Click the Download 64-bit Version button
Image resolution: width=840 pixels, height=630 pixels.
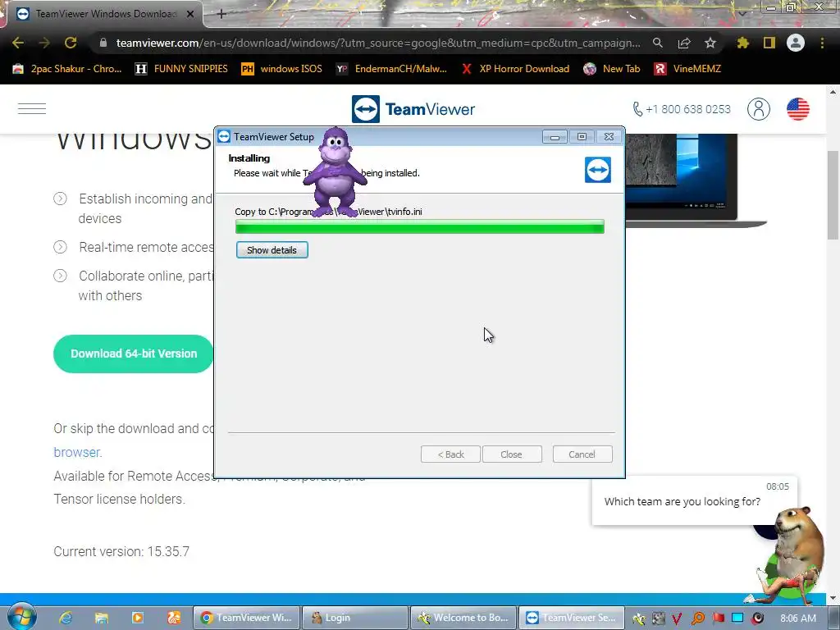[134, 354]
